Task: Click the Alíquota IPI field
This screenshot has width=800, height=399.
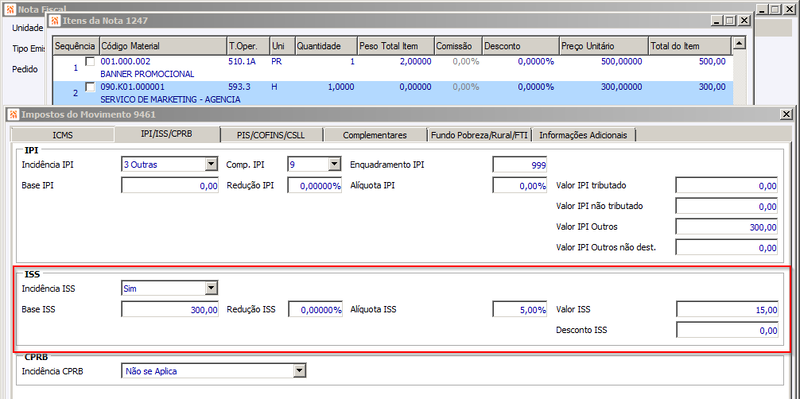Action: pyautogui.click(x=520, y=186)
